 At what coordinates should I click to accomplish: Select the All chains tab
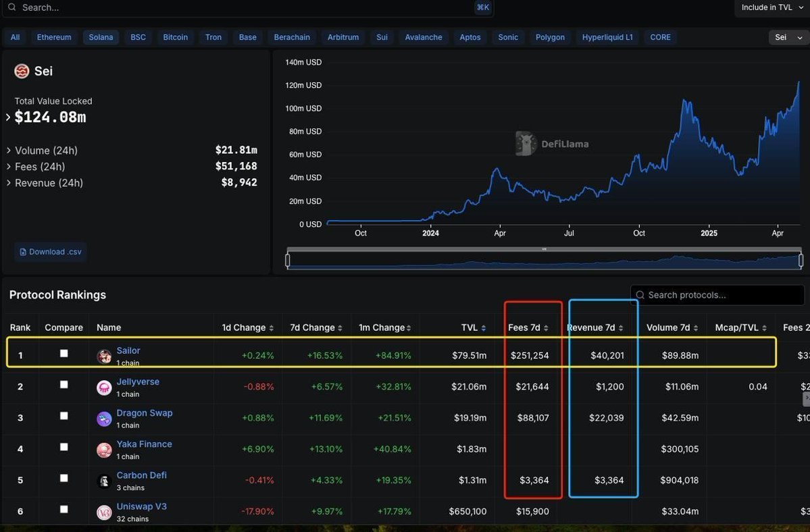click(15, 37)
